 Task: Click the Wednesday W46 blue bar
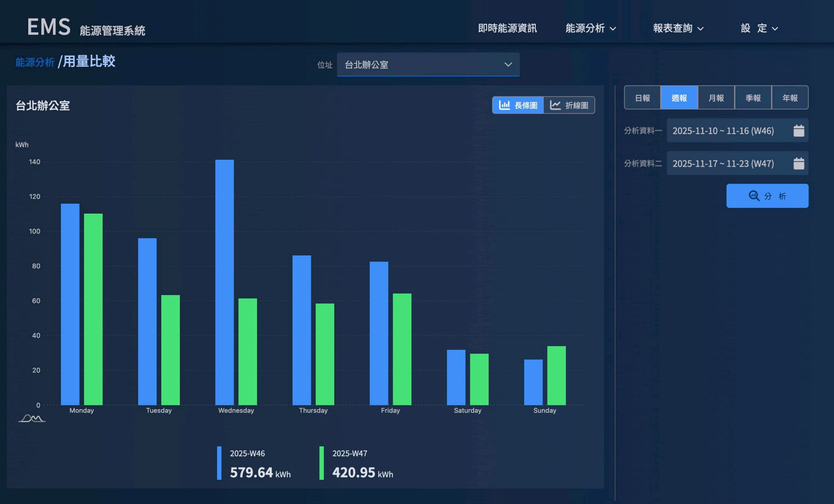pyautogui.click(x=224, y=282)
